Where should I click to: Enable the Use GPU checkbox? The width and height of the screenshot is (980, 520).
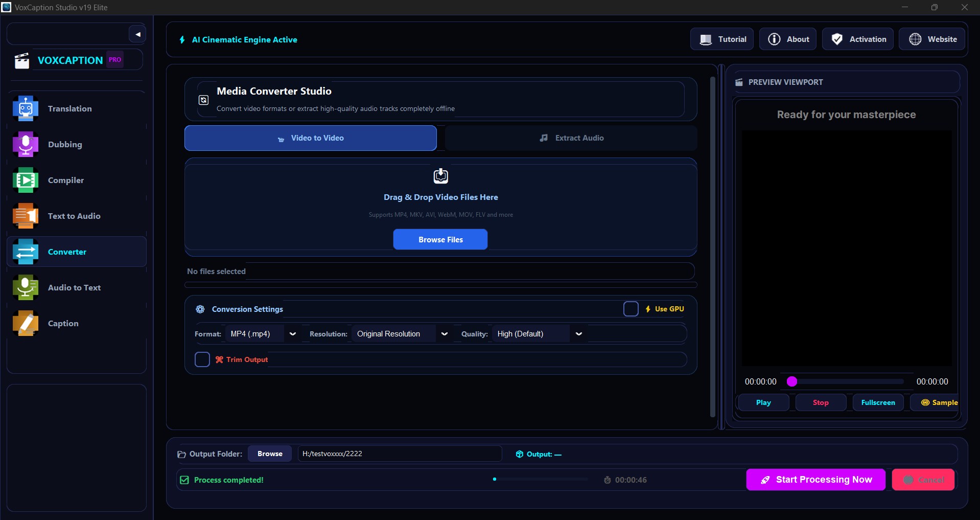click(x=631, y=309)
